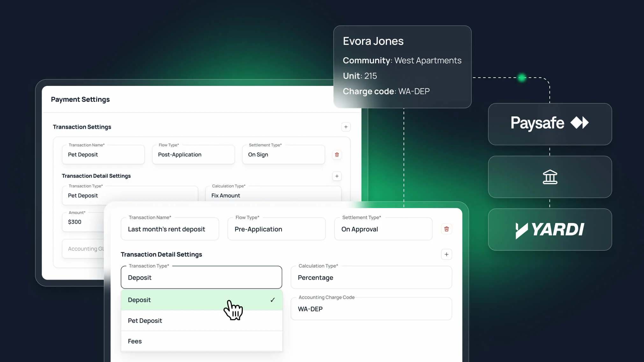Open the Transaction Type dropdown showing Deposit
Screen dimensions: 644x362
pos(202,277)
